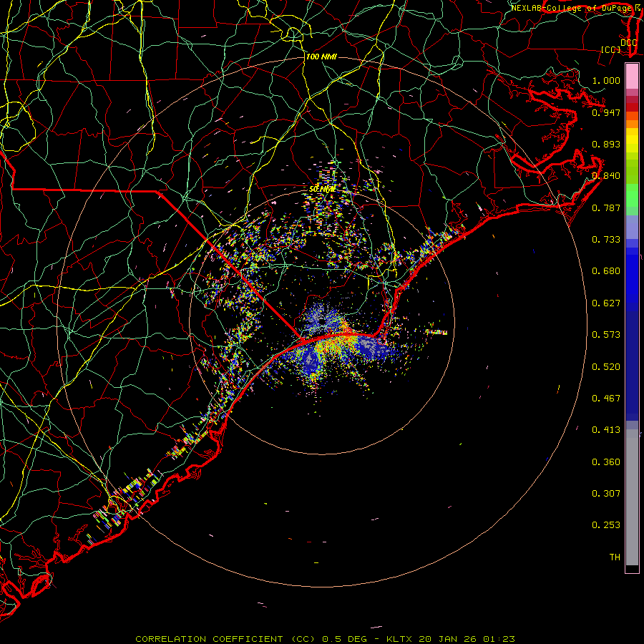Click the Correlation Coefficient KLTX caption
The width and height of the screenshot is (644, 644).
point(325,639)
